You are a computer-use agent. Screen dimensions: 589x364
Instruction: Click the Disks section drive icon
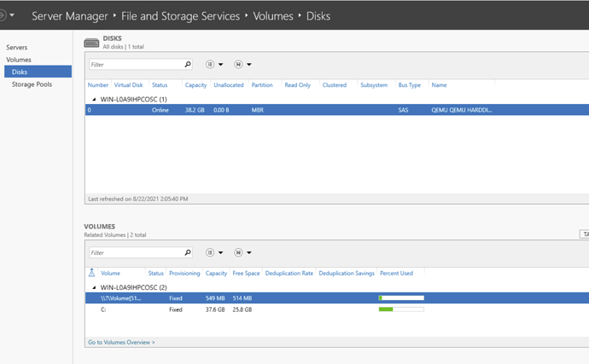point(91,43)
